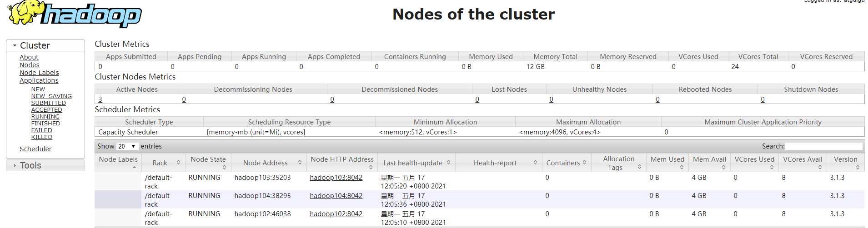Sort by VCores Avail column arrows
The image size is (868, 228).
coord(820,167)
